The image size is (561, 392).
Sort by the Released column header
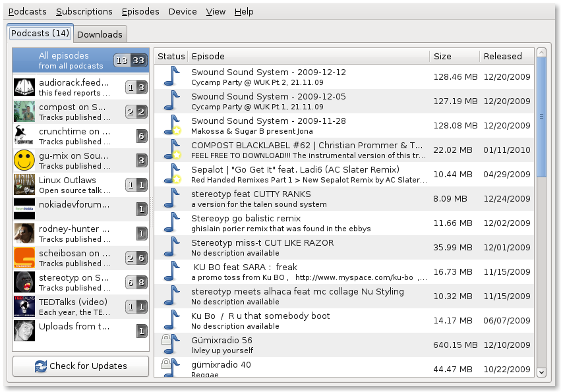507,56
